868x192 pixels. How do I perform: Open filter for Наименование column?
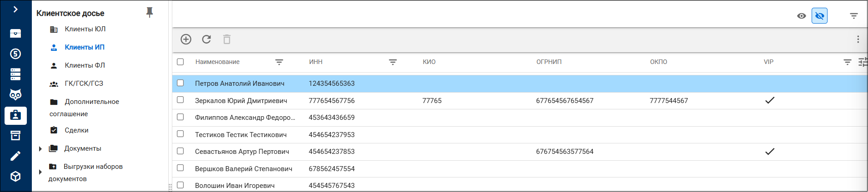pos(279,62)
